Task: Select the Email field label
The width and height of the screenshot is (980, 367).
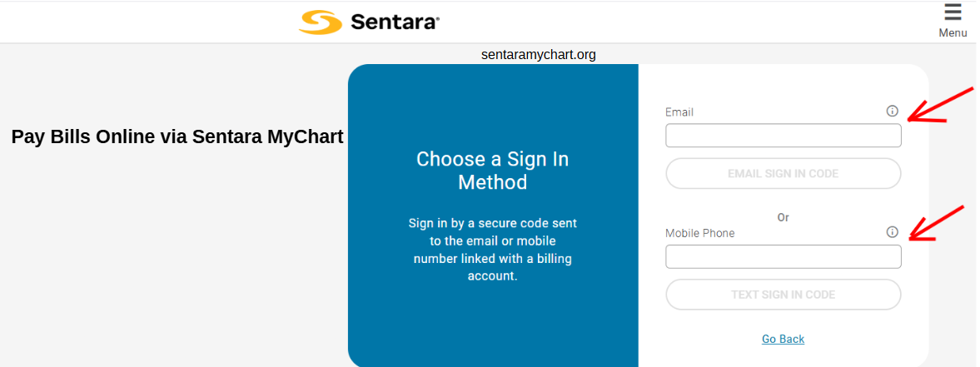Action: [679, 112]
